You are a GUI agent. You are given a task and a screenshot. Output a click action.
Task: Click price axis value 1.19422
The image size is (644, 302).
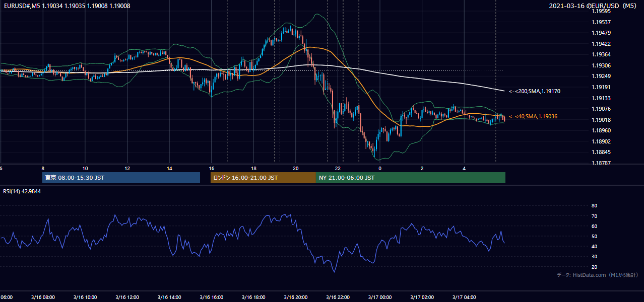pos(601,44)
